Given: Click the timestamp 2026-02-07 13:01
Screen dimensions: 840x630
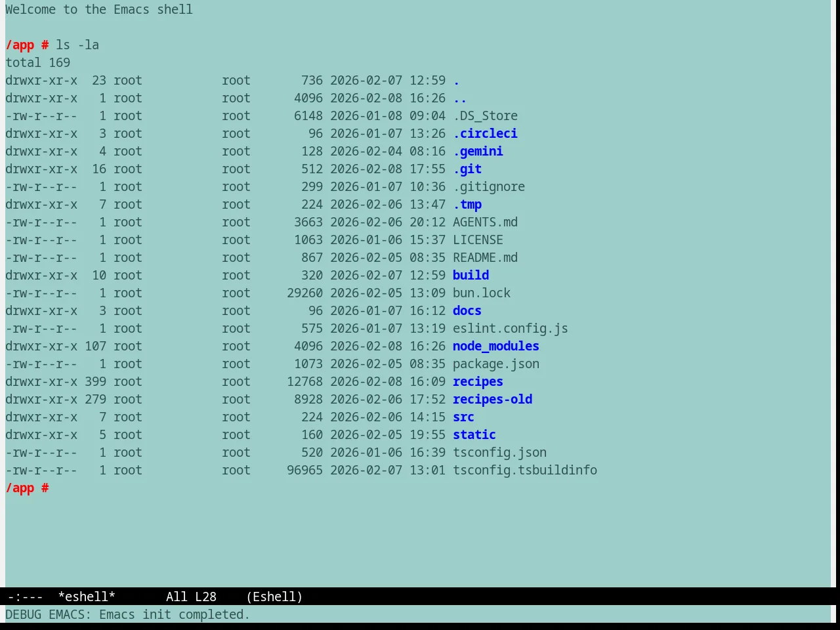Looking at the screenshot, I should pos(388,471).
